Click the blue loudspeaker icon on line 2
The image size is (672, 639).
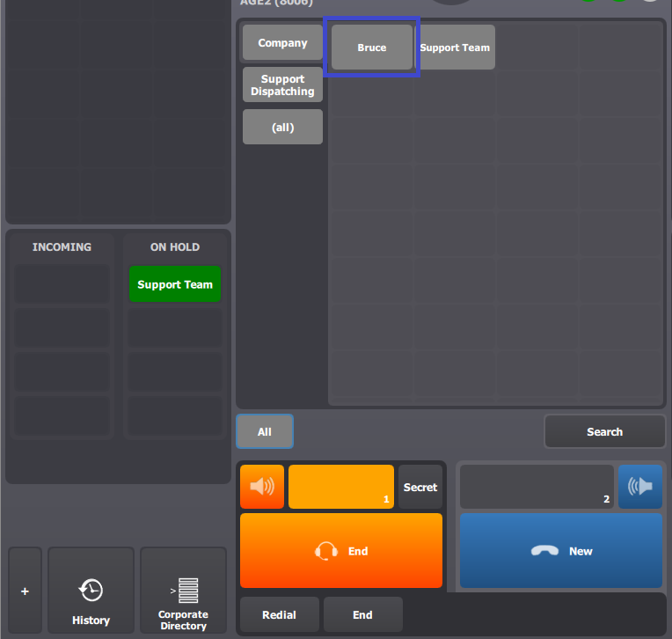[x=639, y=487]
